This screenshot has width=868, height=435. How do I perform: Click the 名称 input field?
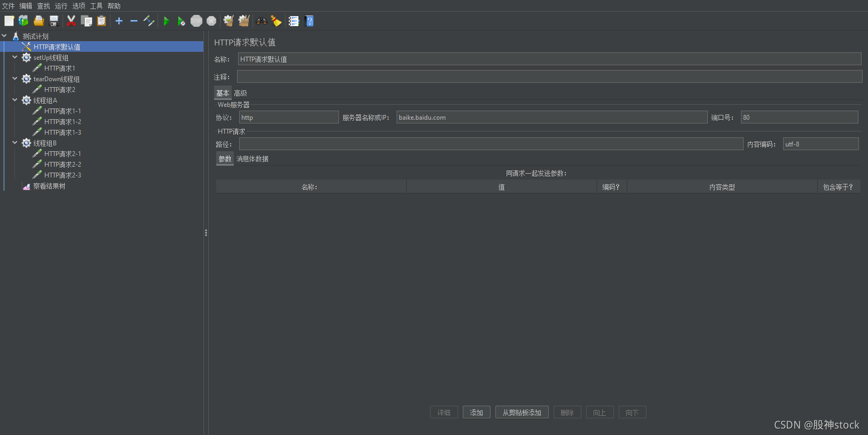(549, 59)
